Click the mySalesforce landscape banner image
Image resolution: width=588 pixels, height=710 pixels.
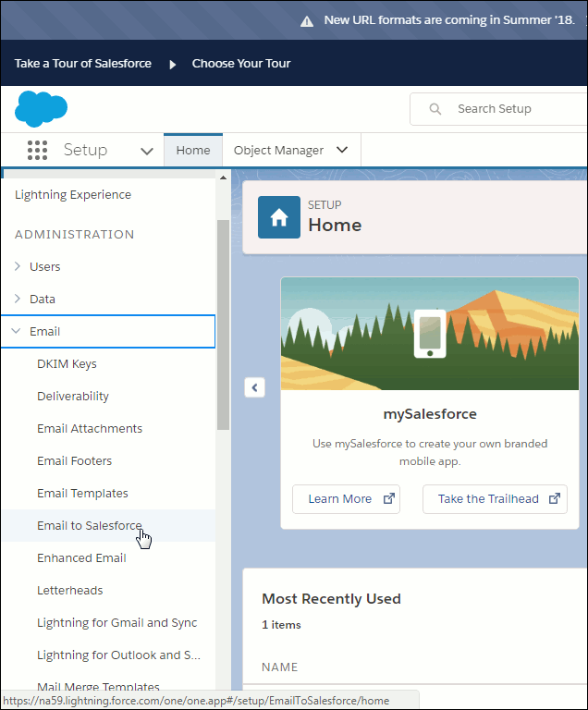click(430, 333)
